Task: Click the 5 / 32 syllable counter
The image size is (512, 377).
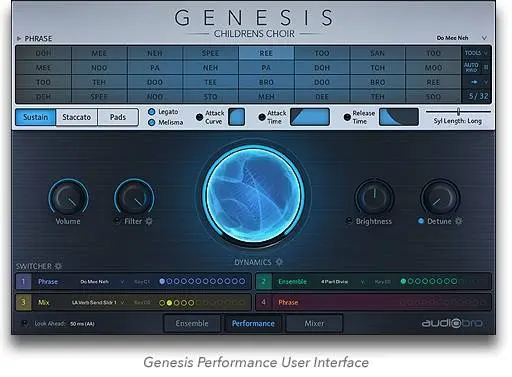Action: [x=478, y=96]
